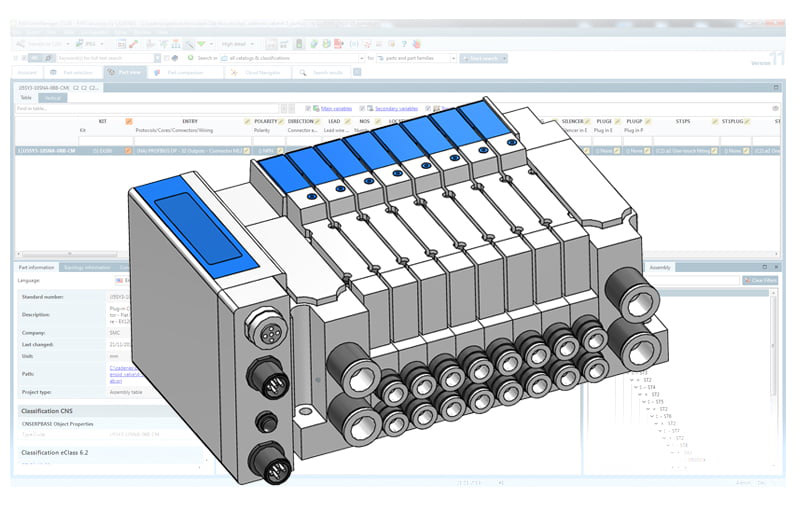800x532 pixels.
Task: Switch to the Part comparison tab
Action: click(182, 72)
